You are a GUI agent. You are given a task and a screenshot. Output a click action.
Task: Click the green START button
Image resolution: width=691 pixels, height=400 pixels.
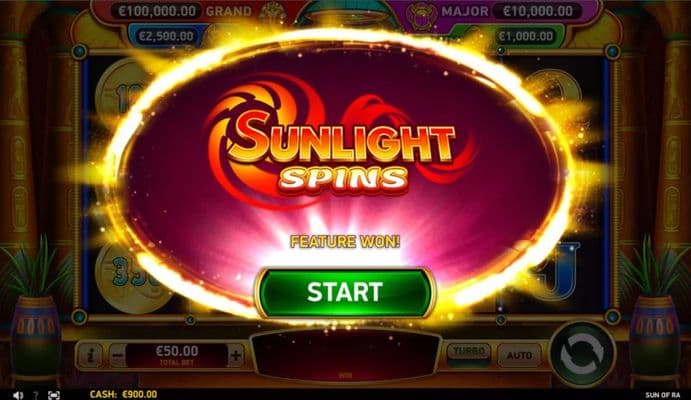[x=345, y=292]
